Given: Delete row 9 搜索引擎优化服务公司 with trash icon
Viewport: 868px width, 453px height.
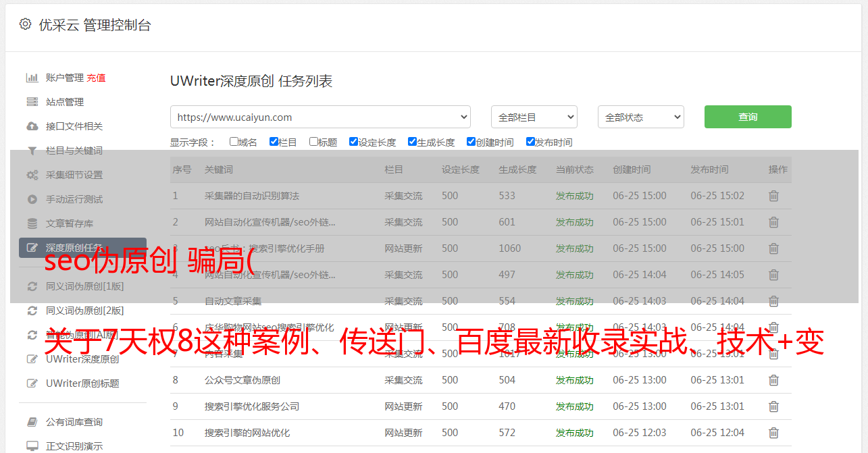Looking at the screenshot, I should pyautogui.click(x=773, y=406).
